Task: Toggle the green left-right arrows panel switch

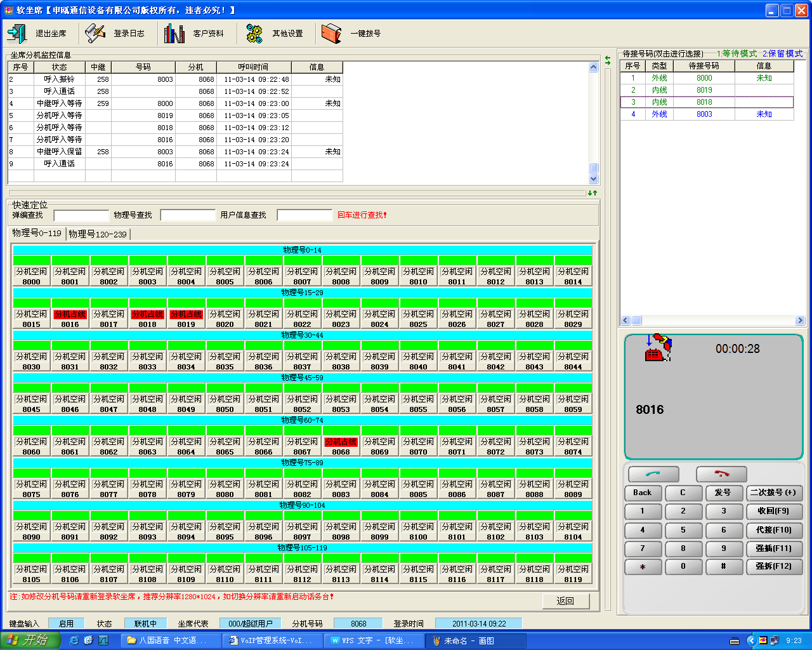Action: pos(608,60)
